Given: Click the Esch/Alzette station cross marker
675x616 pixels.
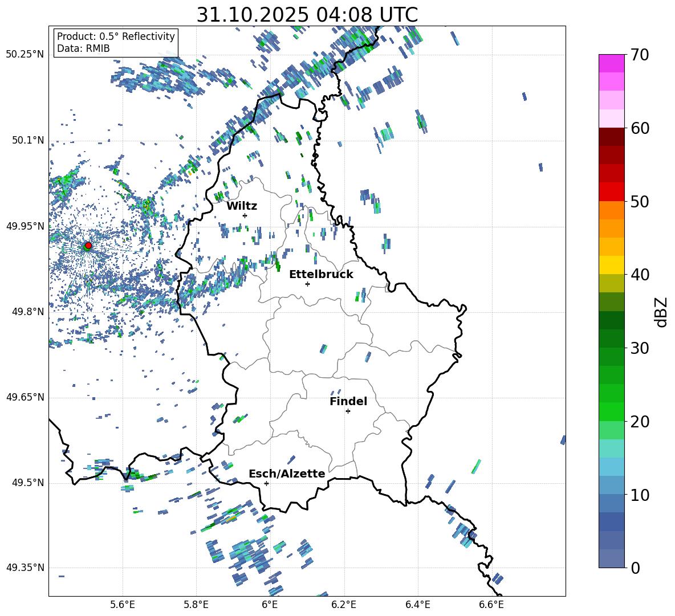Looking at the screenshot, I should pos(266,483).
